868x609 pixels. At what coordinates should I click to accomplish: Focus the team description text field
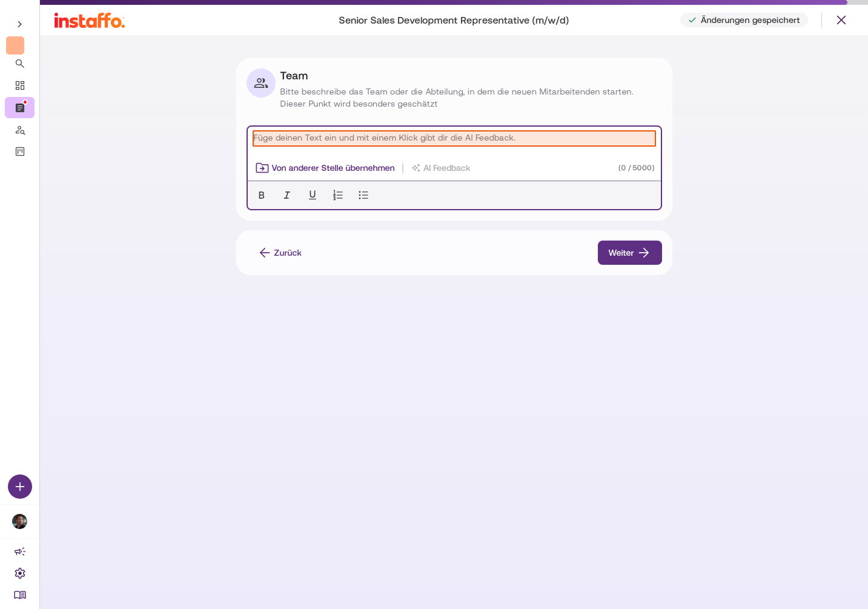click(x=454, y=138)
